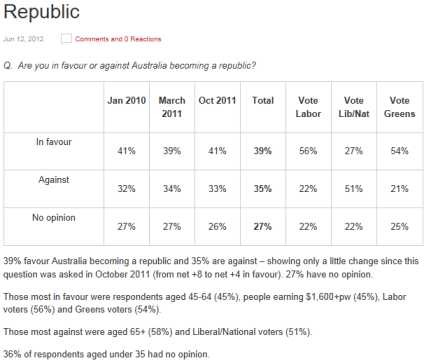Open the Comments and 0 Reactions link
Viewport: 431px width, 363px height.
(118, 39)
